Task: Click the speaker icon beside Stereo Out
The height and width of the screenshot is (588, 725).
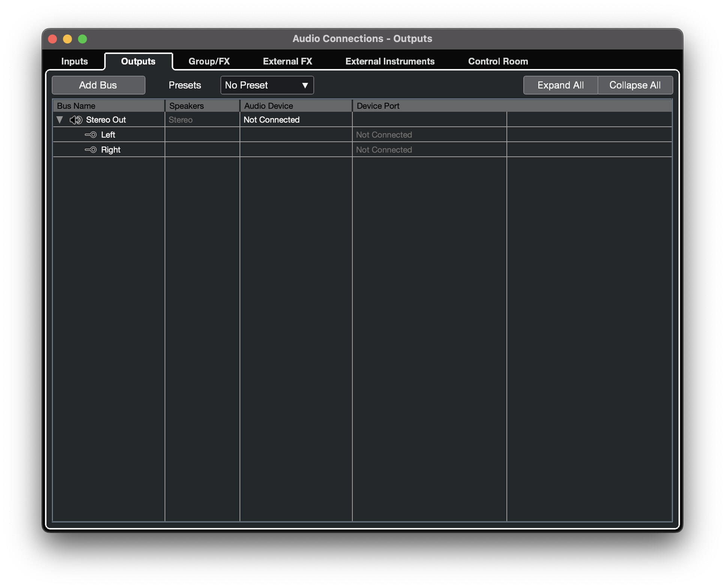Action: coord(76,120)
